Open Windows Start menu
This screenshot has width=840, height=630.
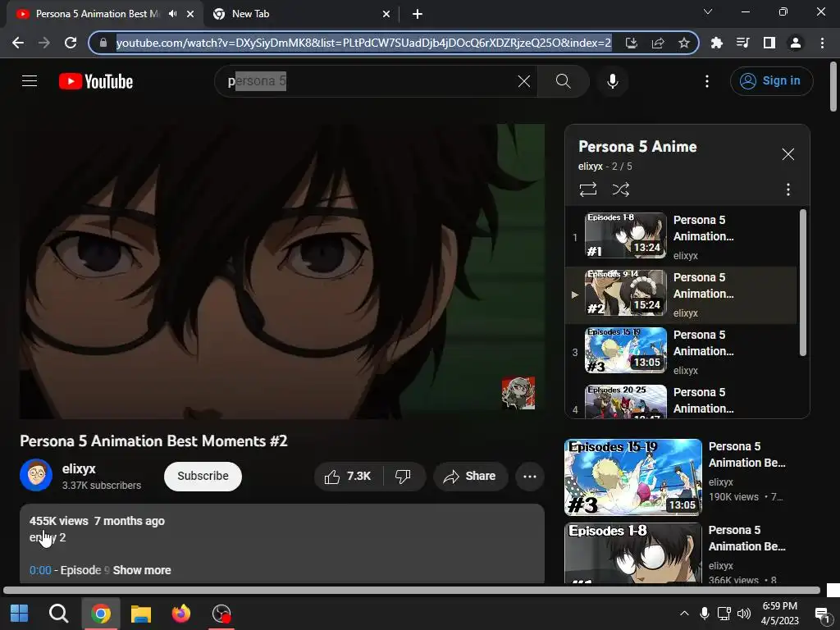coord(20,614)
